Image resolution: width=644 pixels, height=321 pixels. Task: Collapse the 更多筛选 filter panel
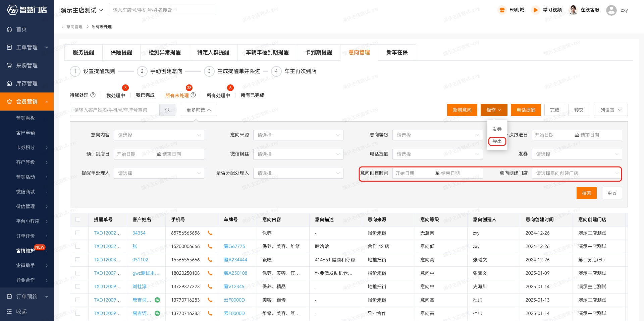(199, 110)
